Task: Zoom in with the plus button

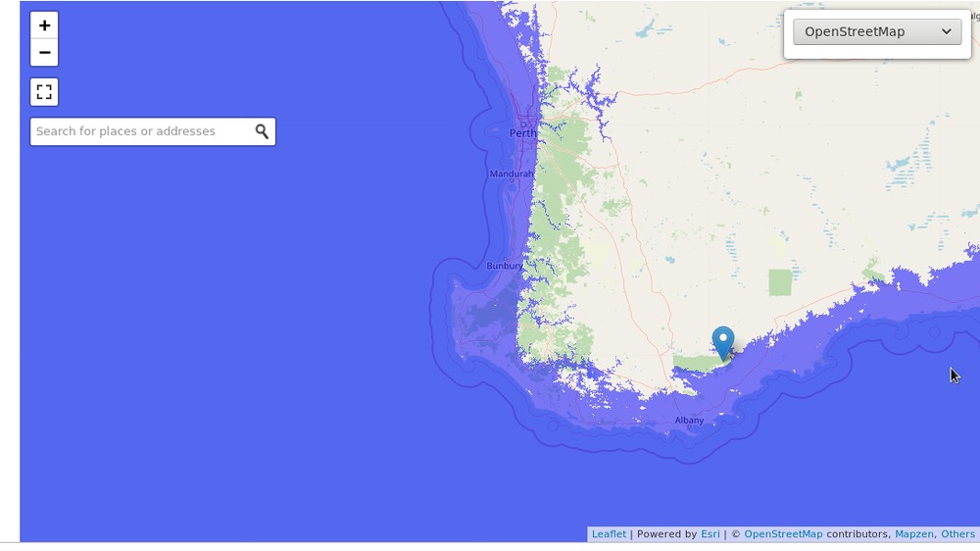Action: pyautogui.click(x=44, y=25)
